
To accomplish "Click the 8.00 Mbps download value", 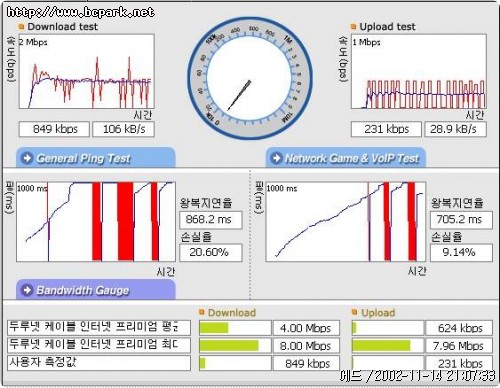I will tap(306, 346).
